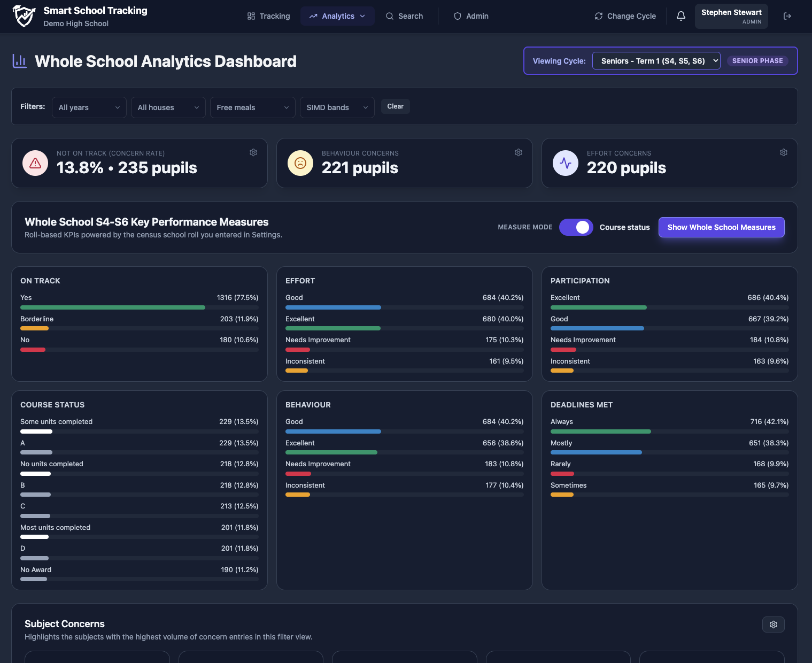Open the Stephen Stewart profile

731,16
